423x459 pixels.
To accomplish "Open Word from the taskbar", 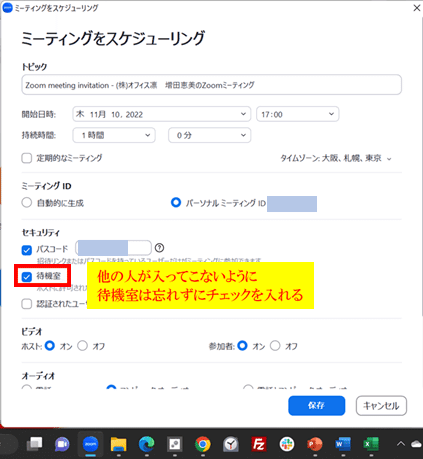I will pyautogui.click(x=343, y=444).
